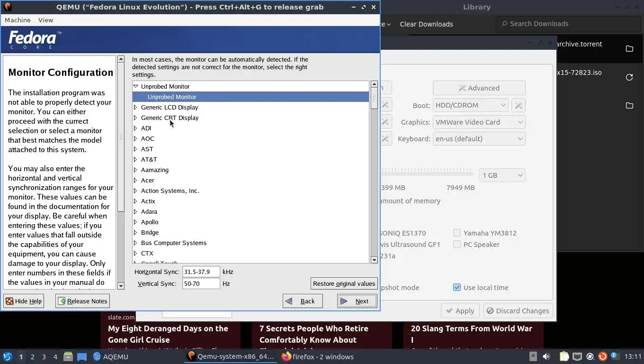Click the help panel scroll down arrow
This screenshot has width=644, height=364.
point(121,286)
